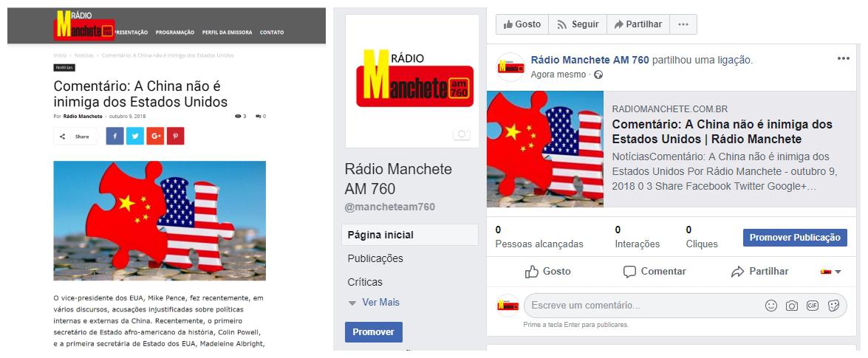Image resolution: width=868 pixels, height=358 pixels.
Task: Click the Google+ share button
Action: click(x=155, y=136)
